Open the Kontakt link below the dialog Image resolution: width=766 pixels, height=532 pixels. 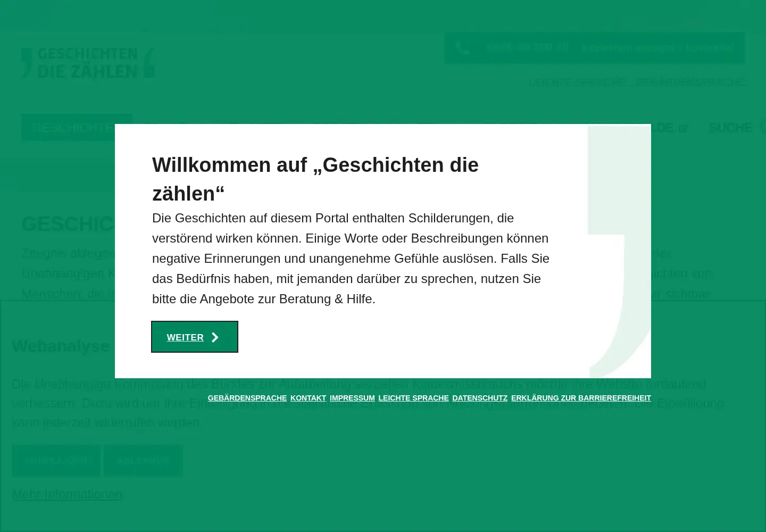coord(308,398)
